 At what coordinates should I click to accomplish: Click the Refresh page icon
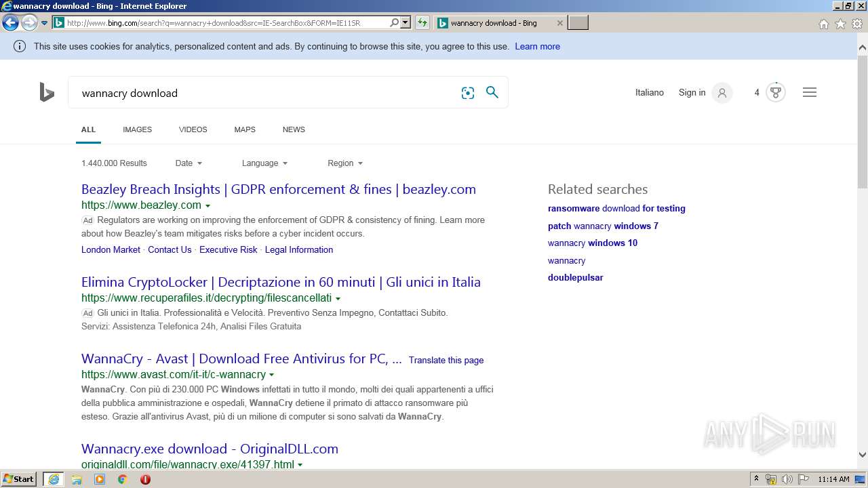(x=422, y=23)
